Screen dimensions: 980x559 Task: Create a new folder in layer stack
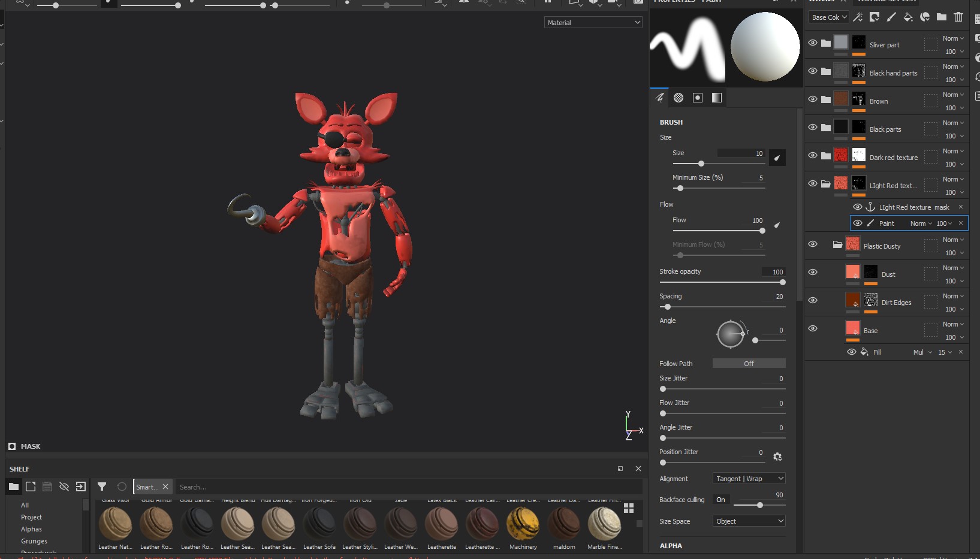tap(942, 17)
